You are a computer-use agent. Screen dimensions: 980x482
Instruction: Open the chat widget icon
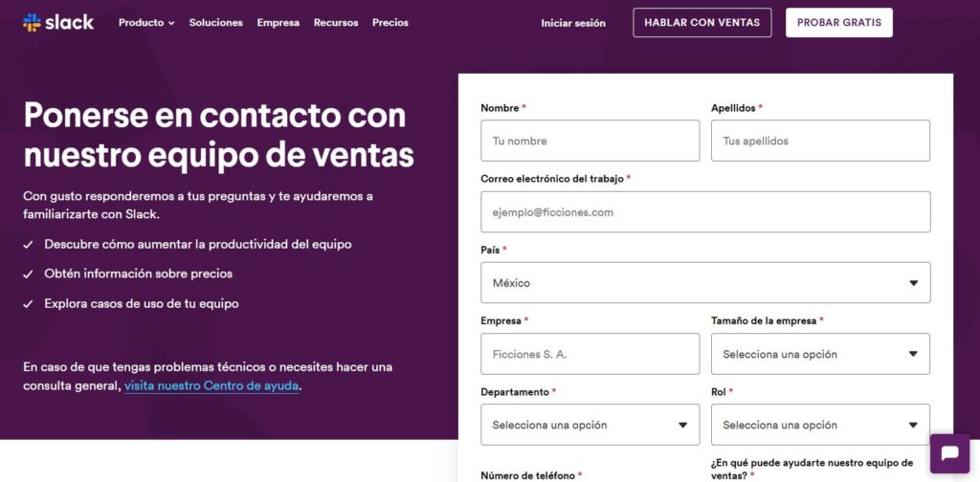(x=949, y=453)
